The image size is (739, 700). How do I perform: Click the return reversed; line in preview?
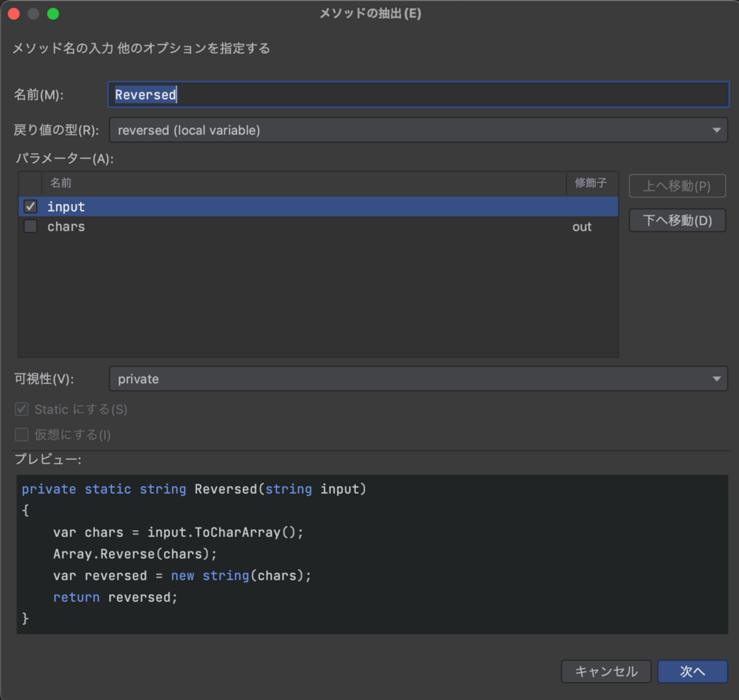point(115,597)
